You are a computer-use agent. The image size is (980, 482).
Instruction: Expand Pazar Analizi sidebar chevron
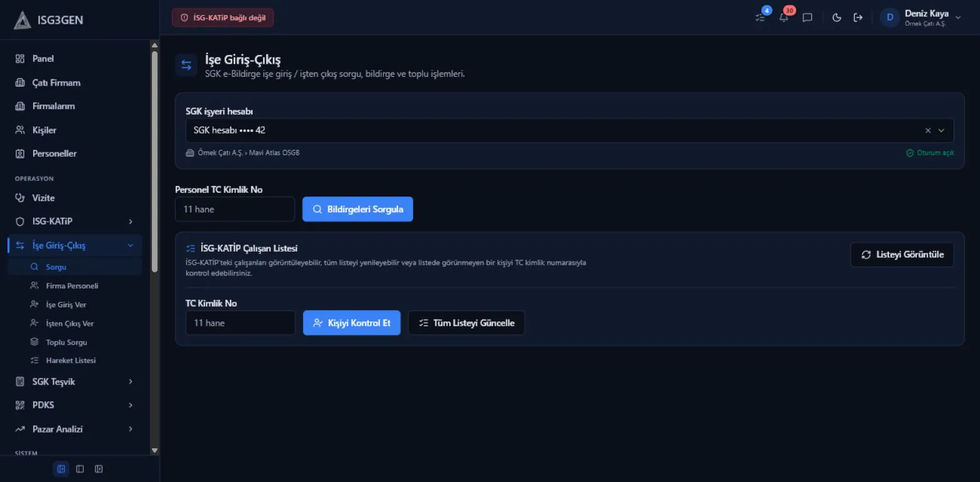(x=131, y=429)
